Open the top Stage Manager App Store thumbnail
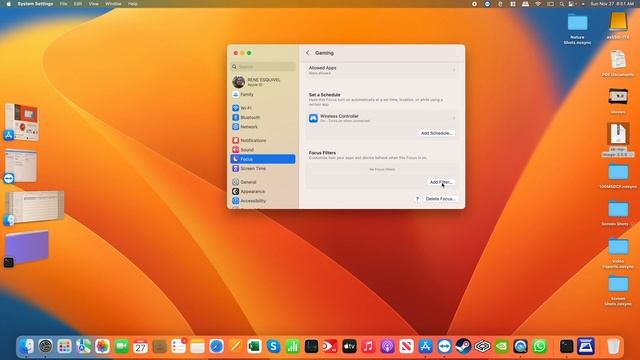 click(22, 122)
